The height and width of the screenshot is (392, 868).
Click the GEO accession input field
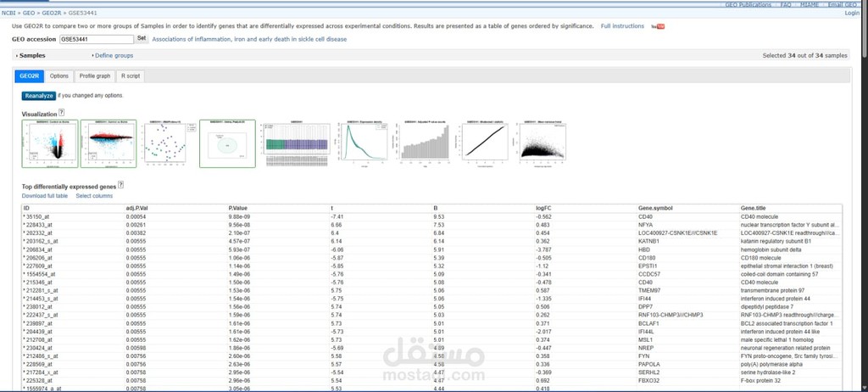tap(96, 39)
